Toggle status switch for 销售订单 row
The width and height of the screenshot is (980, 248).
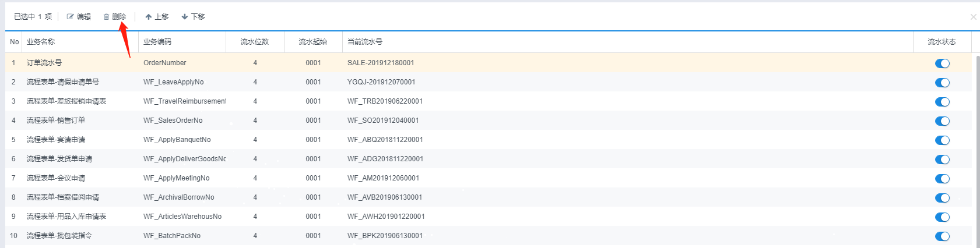942,121
